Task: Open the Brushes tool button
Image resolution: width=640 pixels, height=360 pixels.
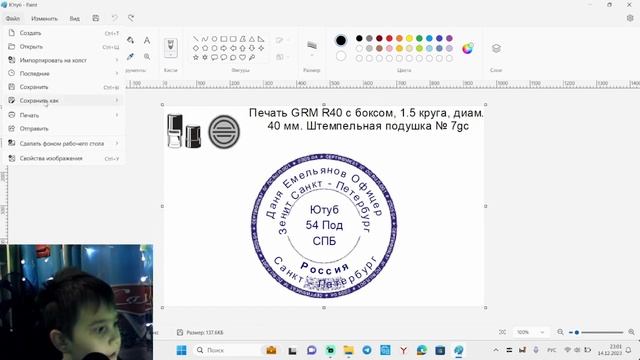Action: point(171,48)
